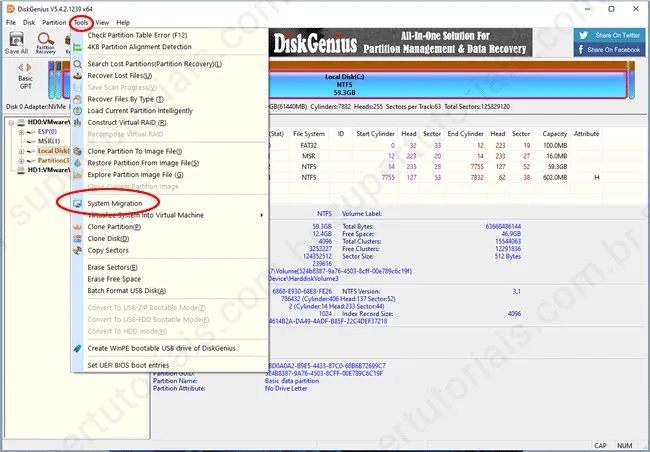The image size is (650, 452).
Task: Open Partition Recovery toolbar icon
Action: tap(46, 43)
